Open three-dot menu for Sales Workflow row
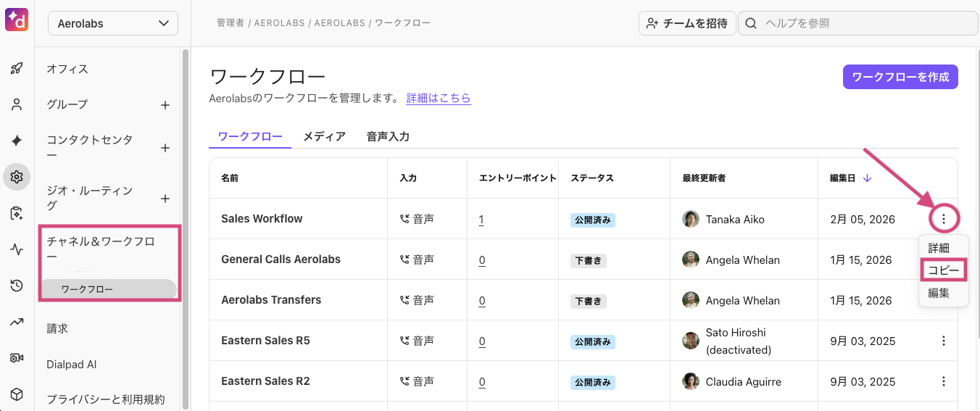 pos(943,218)
